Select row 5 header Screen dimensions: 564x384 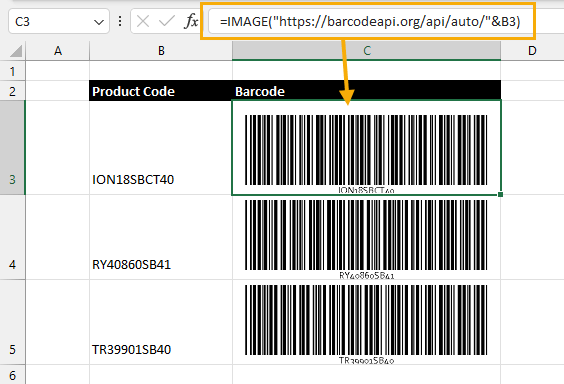(x=13, y=322)
